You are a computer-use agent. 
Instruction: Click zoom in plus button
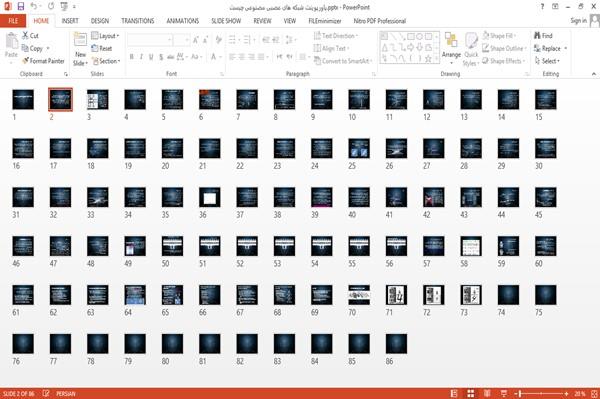pyautogui.click(x=566, y=393)
